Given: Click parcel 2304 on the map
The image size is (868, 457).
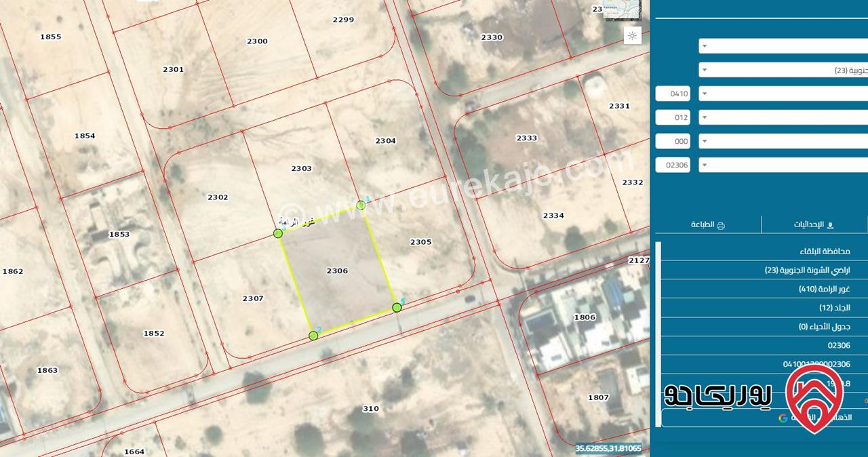Looking at the screenshot, I should coord(385,141).
